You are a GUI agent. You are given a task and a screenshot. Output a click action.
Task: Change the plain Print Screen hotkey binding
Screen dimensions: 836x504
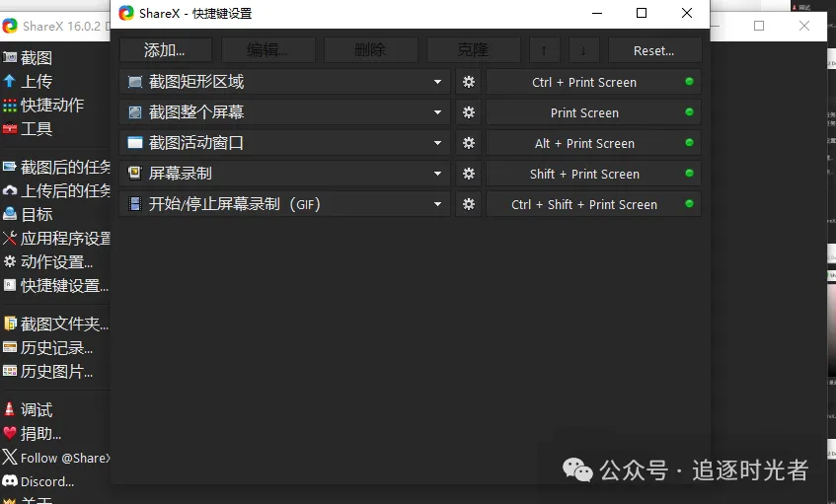(593, 112)
